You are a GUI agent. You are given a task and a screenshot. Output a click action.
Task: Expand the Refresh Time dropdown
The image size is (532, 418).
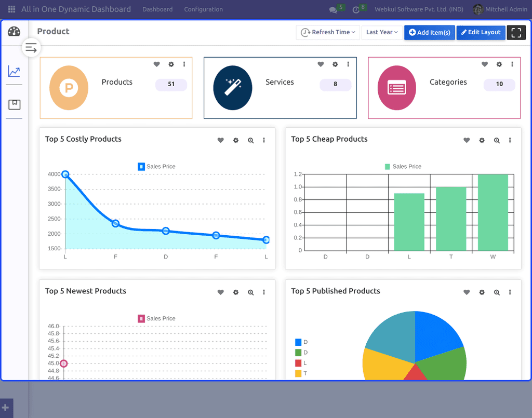tap(328, 32)
